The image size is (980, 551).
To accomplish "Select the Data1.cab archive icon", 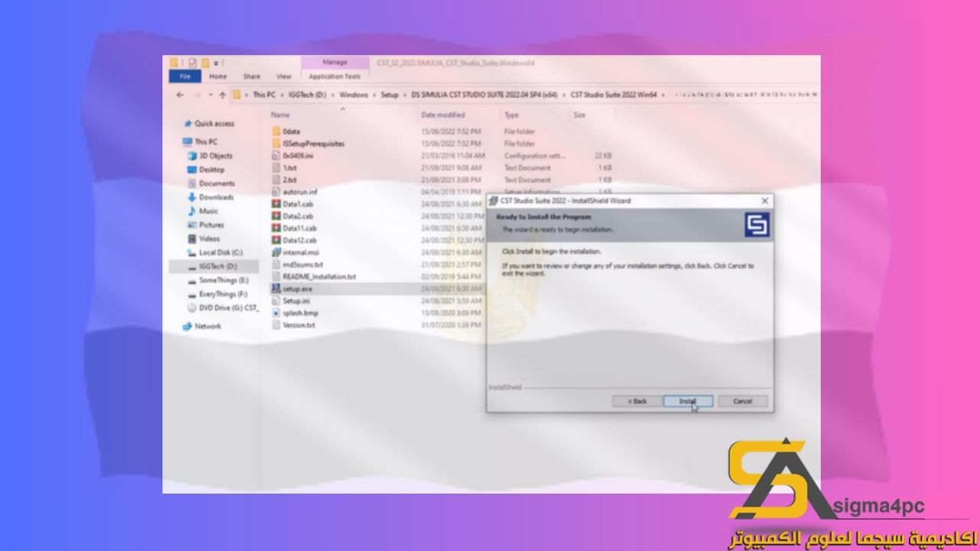I will click(x=276, y=204).
